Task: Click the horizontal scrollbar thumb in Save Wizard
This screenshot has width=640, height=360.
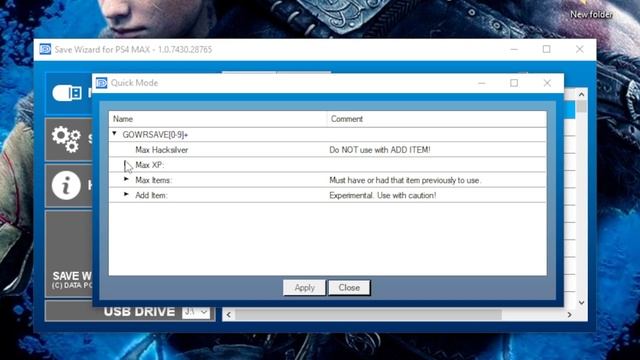Action: pyautogui.click(x=369, y=315)
